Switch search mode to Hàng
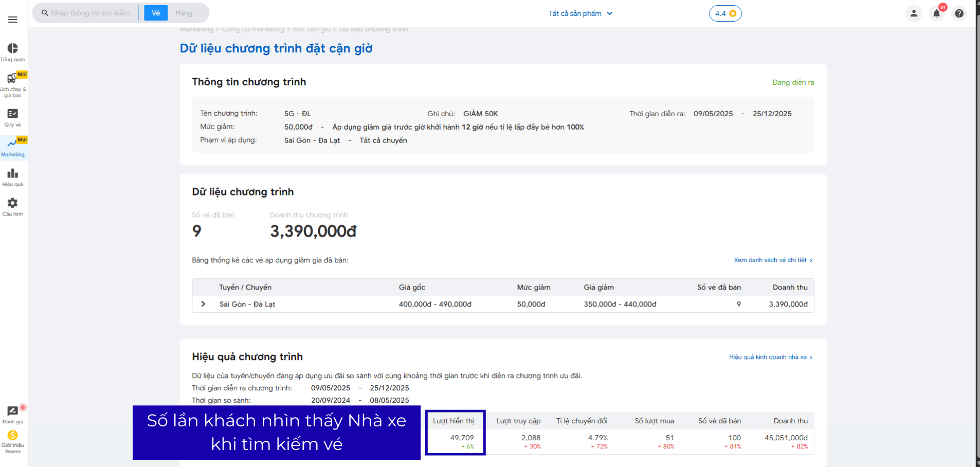980x467 pixels. tap(184, 13)
